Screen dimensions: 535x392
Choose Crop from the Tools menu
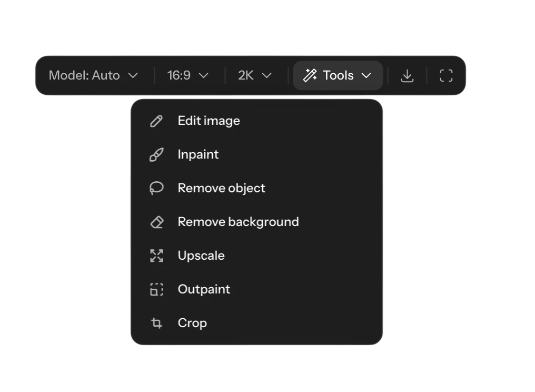256,323
